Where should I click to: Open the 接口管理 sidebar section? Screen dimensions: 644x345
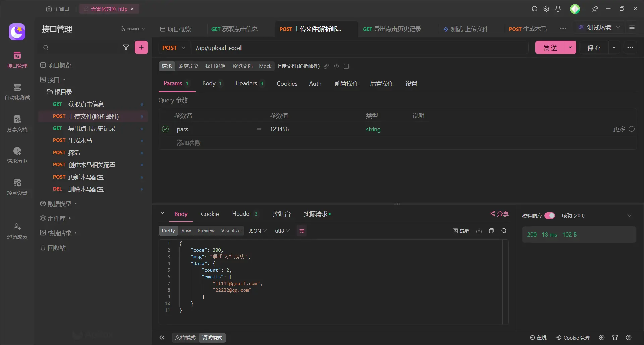(x=17, y=60)
